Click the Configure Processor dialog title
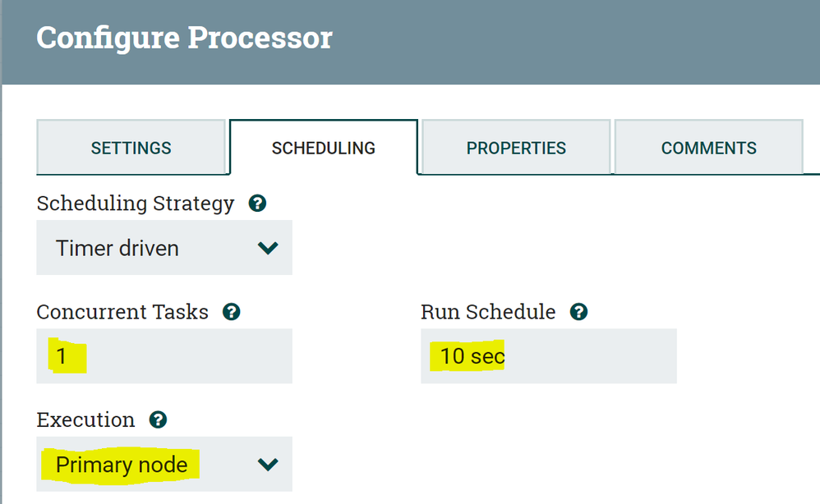 [184, 38]
